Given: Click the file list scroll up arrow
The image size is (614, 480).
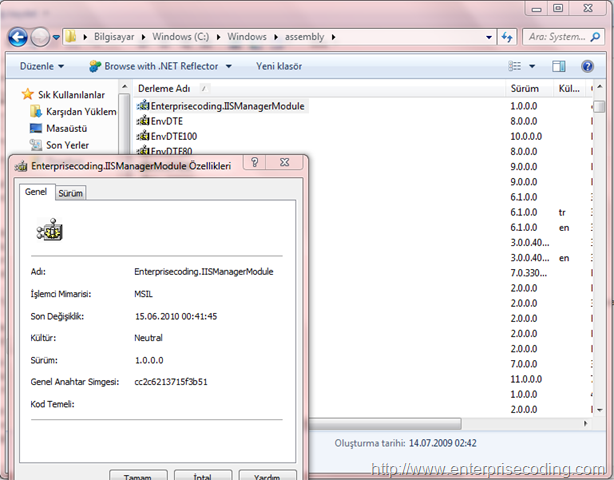Looking at the screenshot, I should pyautogui.click(x=600, y=87).
